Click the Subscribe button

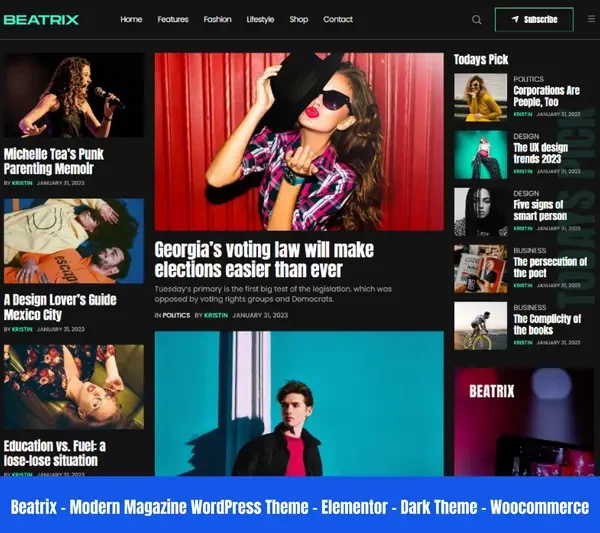tap(534, 20)
